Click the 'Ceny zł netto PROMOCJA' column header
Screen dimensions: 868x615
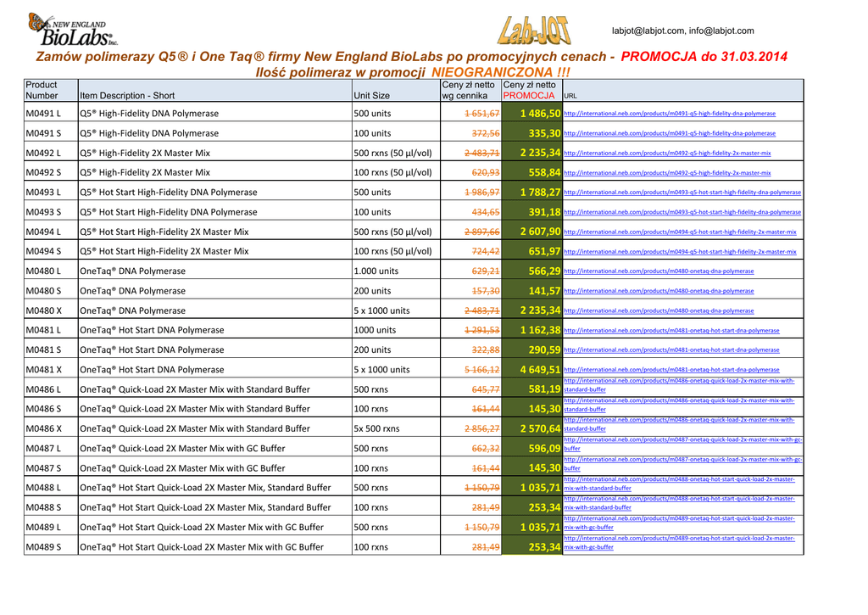coord(530,90)
